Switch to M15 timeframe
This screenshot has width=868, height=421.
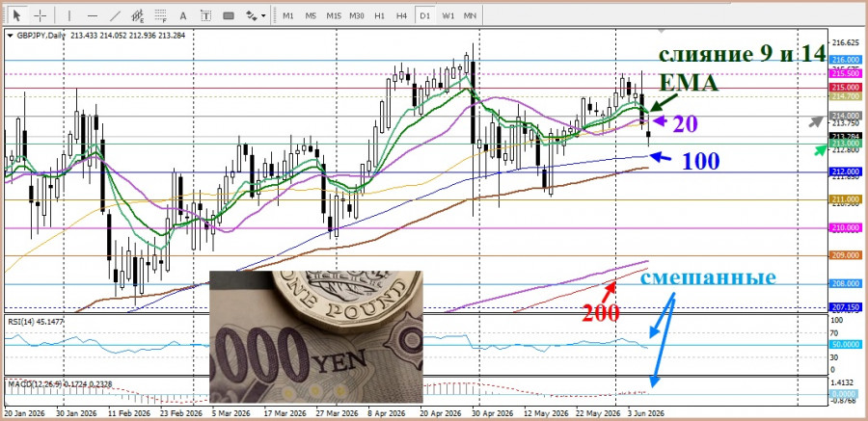click(x=334, y=15)
